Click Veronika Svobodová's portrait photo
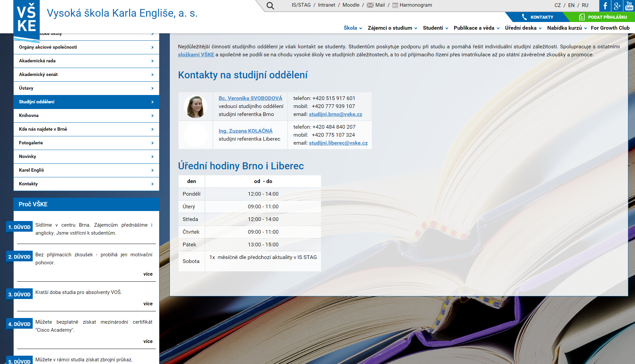 click(x=196, y=106)
